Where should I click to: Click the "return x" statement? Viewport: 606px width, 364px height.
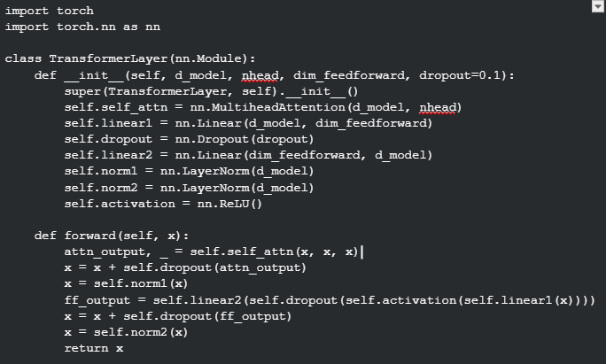pyautogui.click(x=93, y=348)
